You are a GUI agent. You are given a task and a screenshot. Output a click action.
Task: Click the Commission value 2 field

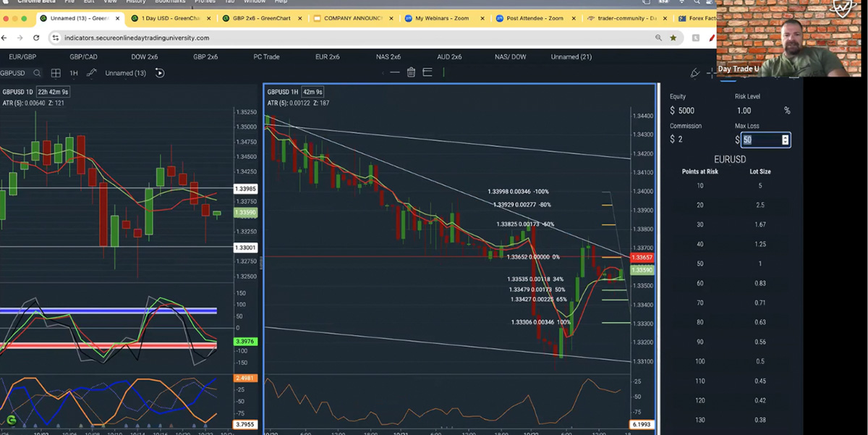click(681, 140)
